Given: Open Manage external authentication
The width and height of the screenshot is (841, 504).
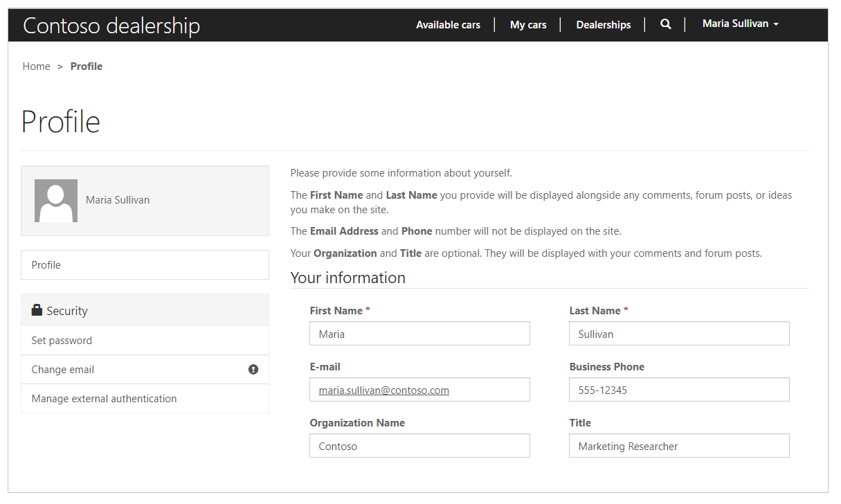Looking at the screenshot, I should tap(145, 399).
